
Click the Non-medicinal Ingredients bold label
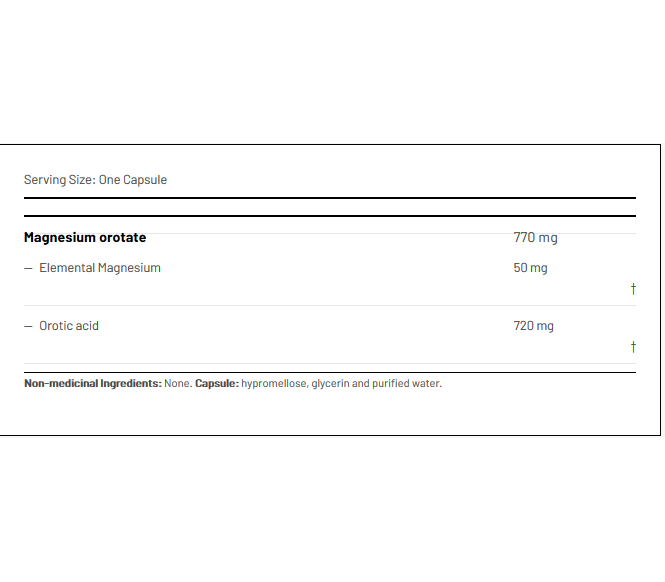92,383
